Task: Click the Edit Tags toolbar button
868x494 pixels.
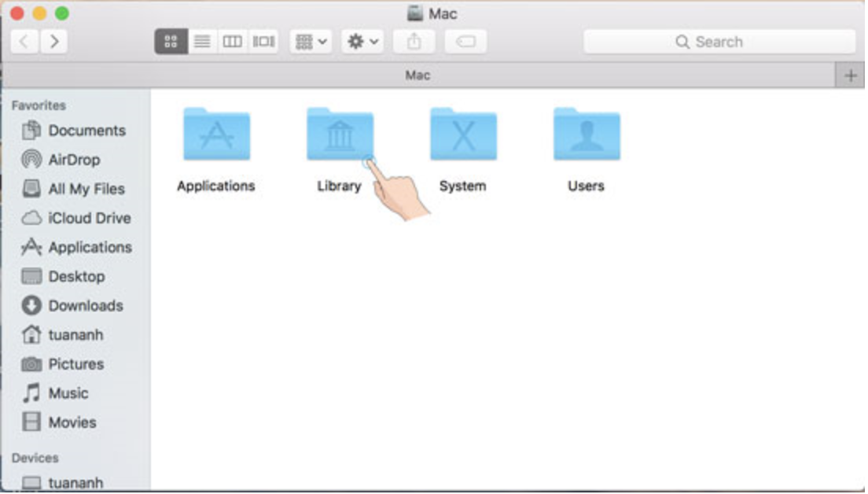Action: pyautogui.click(x=465, y=42)
